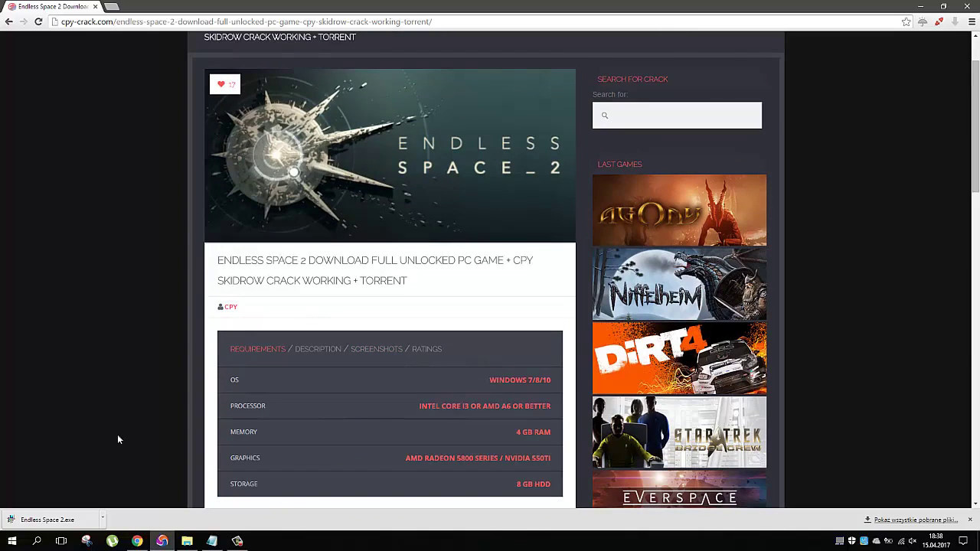Open the Agony game thumbnail

[679, 210]
